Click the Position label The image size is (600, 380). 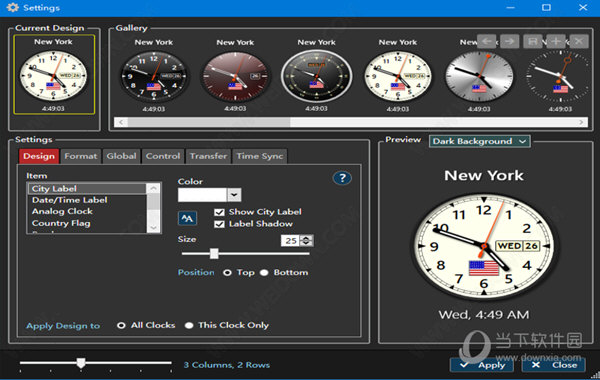pos(196,272)
